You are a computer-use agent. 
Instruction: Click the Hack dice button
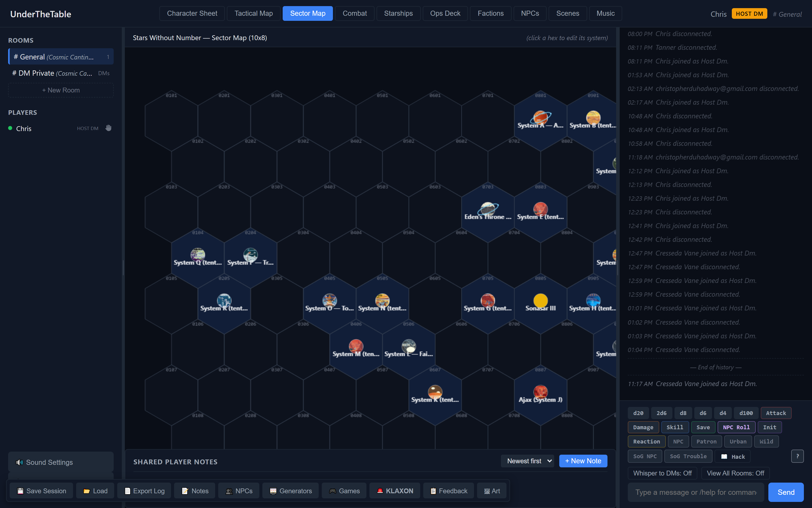(733, 456)
